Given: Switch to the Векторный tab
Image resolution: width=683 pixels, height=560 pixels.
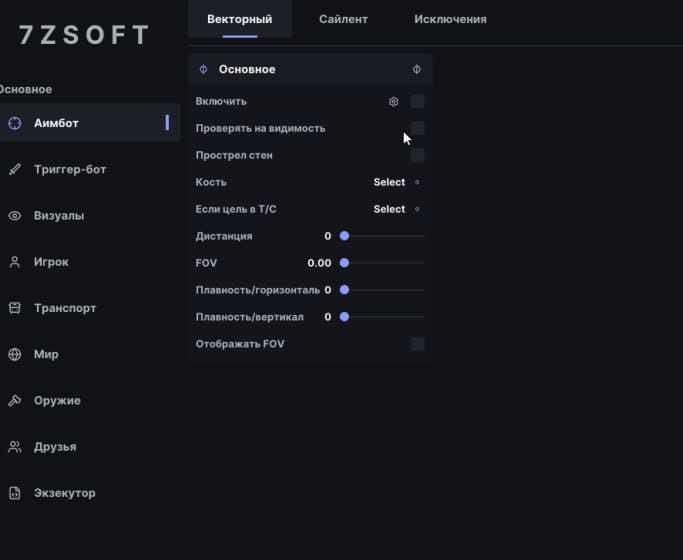Looking at the screenshot, I should pos(240,19).
